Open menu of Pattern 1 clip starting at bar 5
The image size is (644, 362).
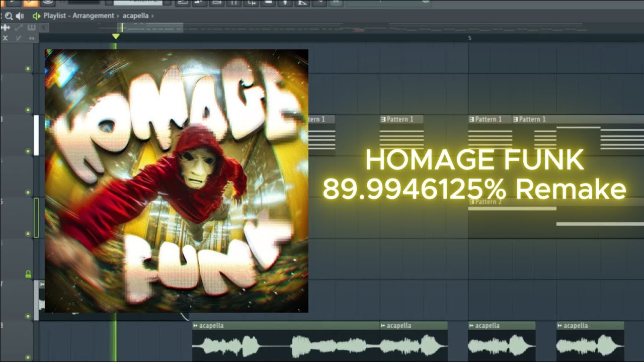(472, 120)
